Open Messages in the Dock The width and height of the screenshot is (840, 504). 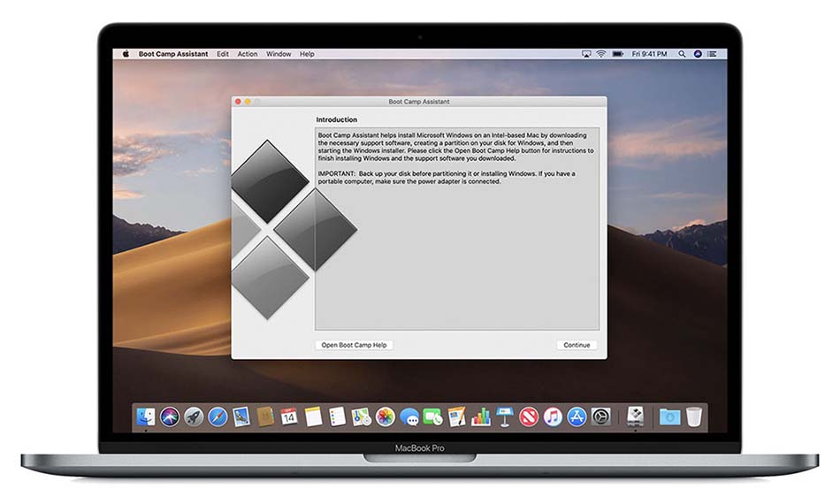[x=409, y=416]
